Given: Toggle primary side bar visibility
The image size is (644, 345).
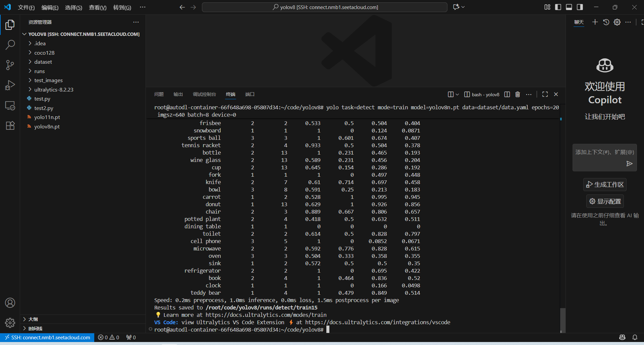Looking at the screenshot, I should (558, 7).
